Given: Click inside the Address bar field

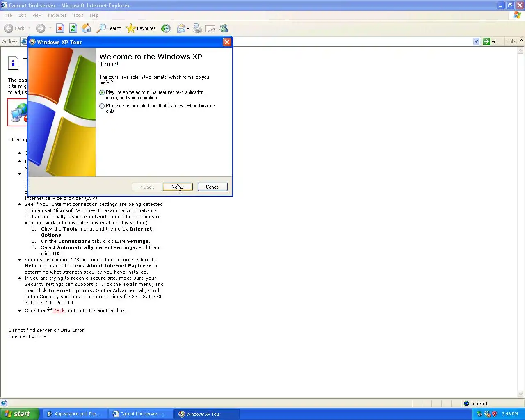Looking at the screenshot, I should [353, 41].
